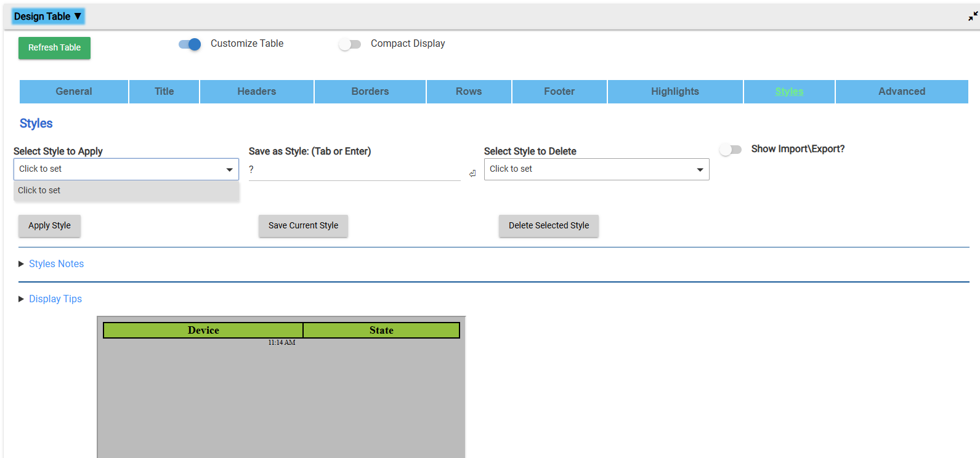
Task: Click the collapse arrows icon at top right
Action: (x=973, y=17)
